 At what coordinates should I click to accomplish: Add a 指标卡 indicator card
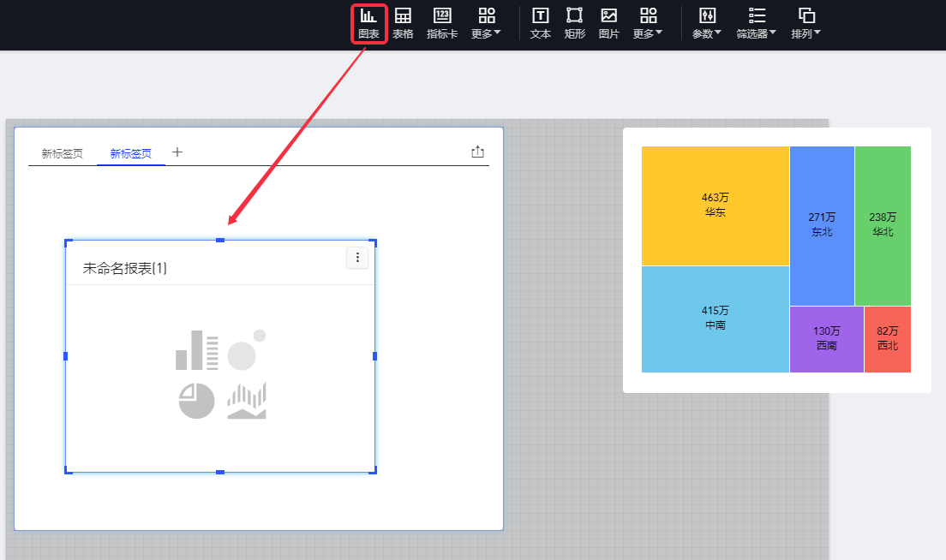[x=442, y=23]
